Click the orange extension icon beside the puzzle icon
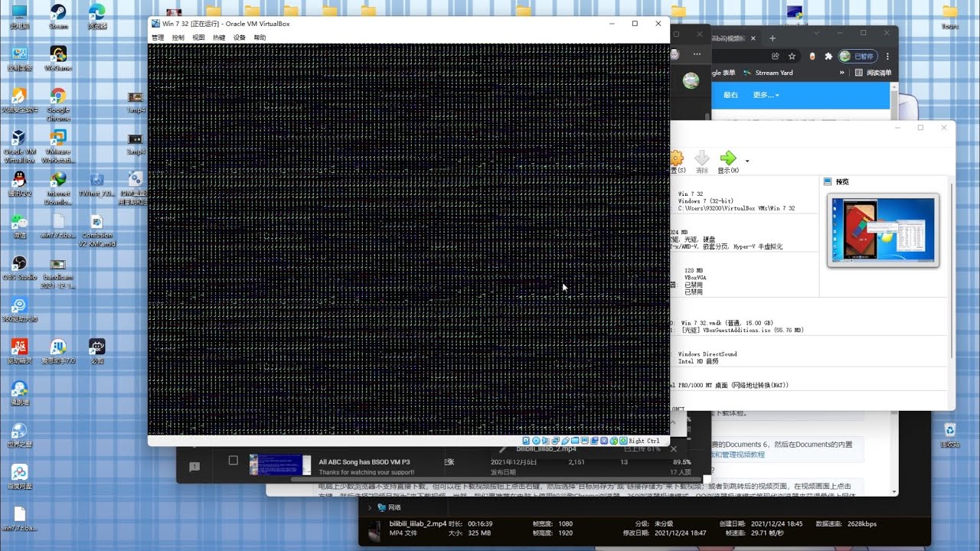This screenshot has height=551, width=980. (x=812, y=56)
